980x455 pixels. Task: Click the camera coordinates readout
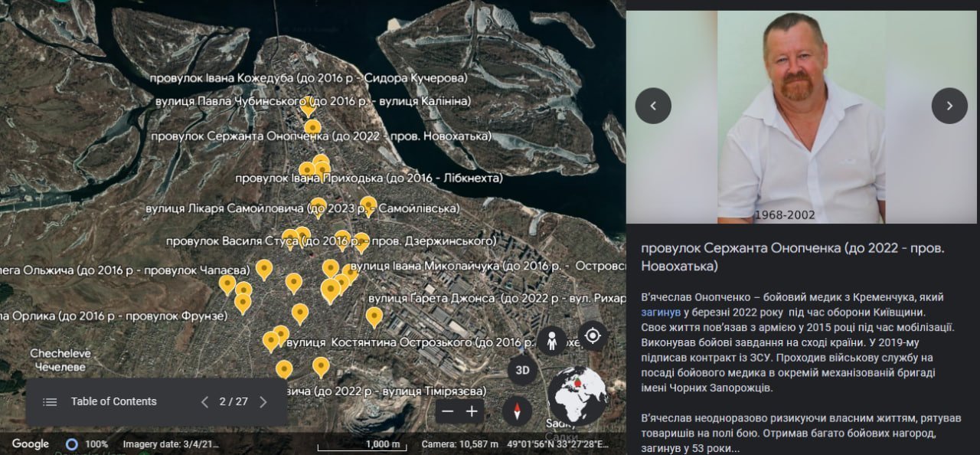pos(514,444)
